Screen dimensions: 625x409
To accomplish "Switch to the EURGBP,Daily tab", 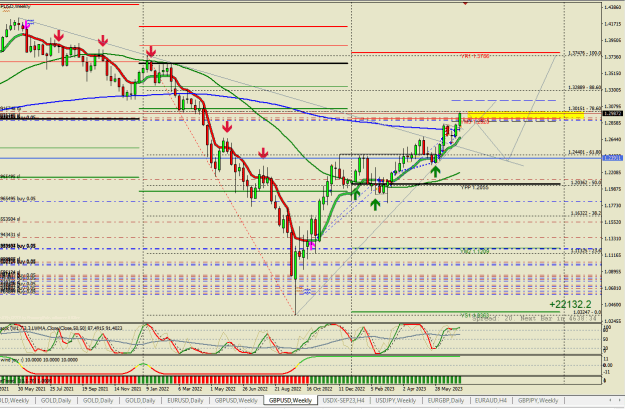I will click(x=446, y=400).
